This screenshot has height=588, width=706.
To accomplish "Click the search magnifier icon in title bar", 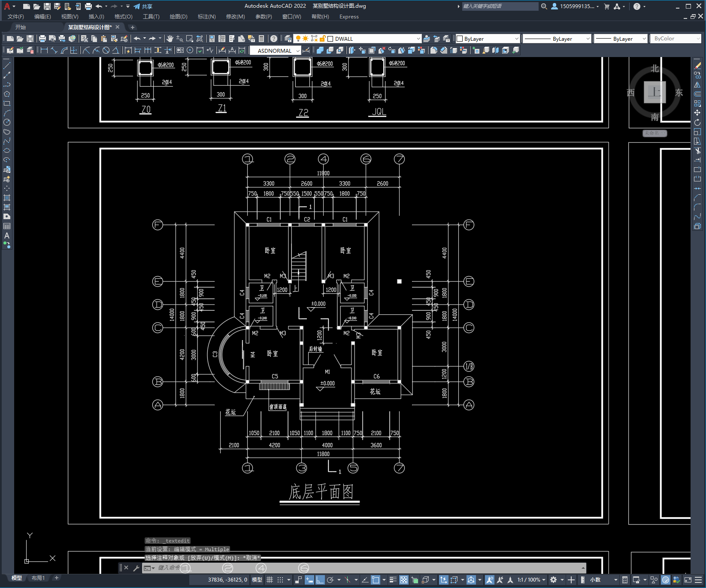I will (x=544, y=6).
